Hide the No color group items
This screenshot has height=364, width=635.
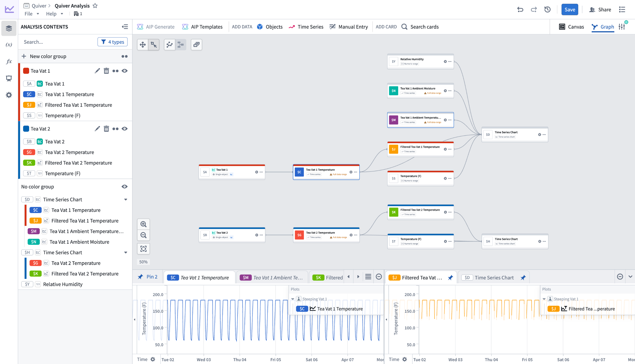click(x=125, y=186)
